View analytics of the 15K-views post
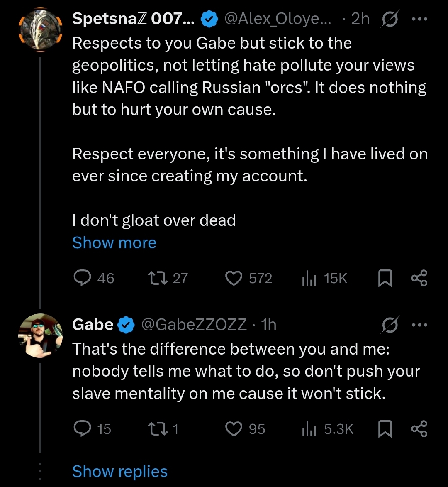The image size is (448, 487). [309, 278]
